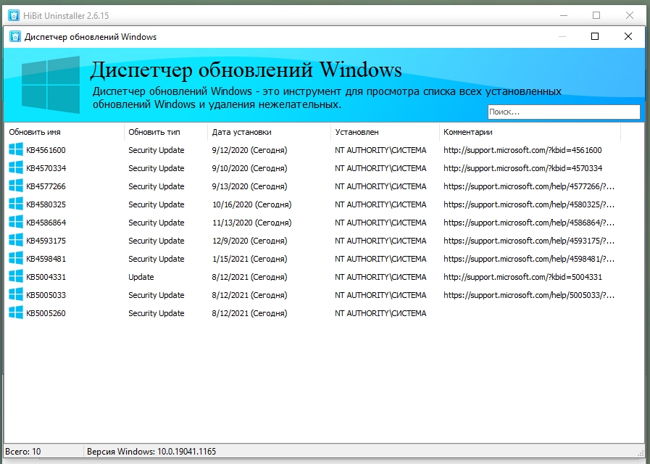Select update KB4586864 by its name

tap(46, 223)
